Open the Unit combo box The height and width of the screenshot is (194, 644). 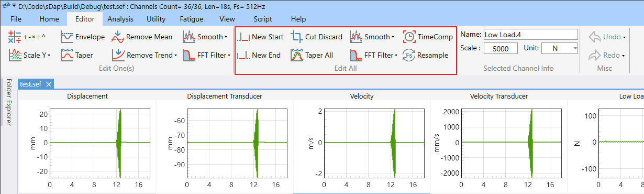pyautogui.click(x=559, y=48)
